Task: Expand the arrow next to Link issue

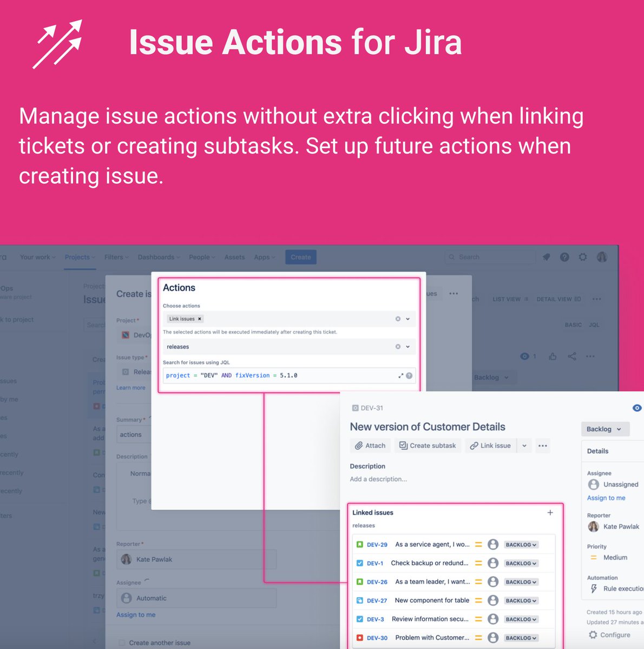Action: [524, 446]
